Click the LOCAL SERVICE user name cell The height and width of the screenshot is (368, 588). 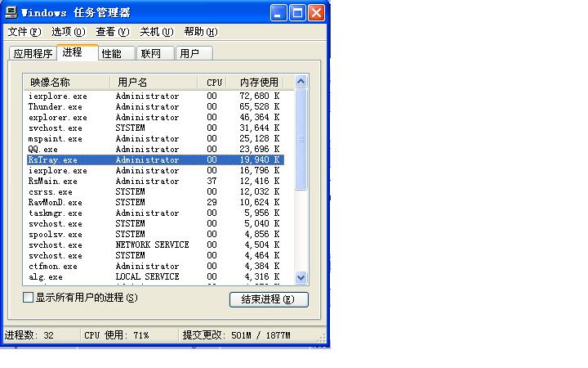pos(147,276)
